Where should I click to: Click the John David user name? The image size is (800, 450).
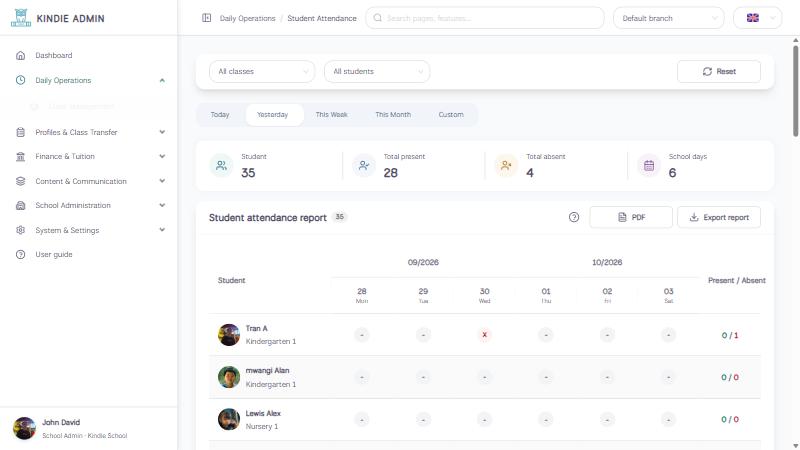coord(61,422)
